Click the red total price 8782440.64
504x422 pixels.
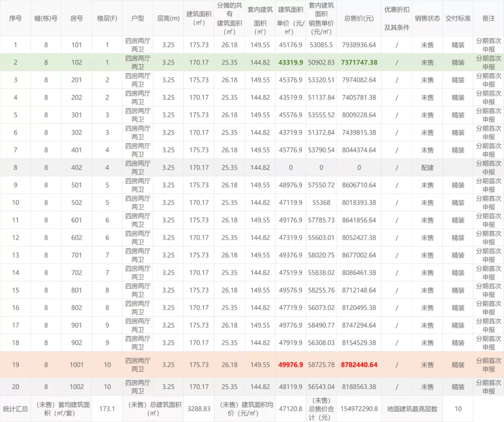coord(359,365)
